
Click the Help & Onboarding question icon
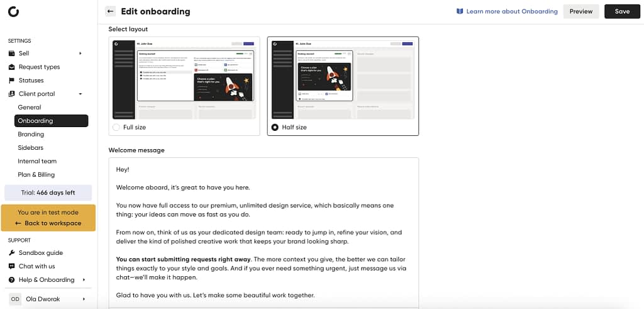(11, 280)
